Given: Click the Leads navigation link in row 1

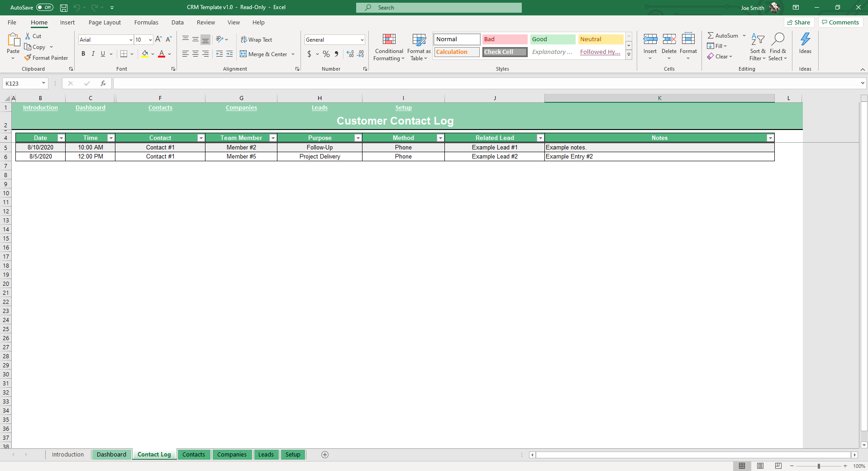Looking at the screenshot, I should point(320,108).
